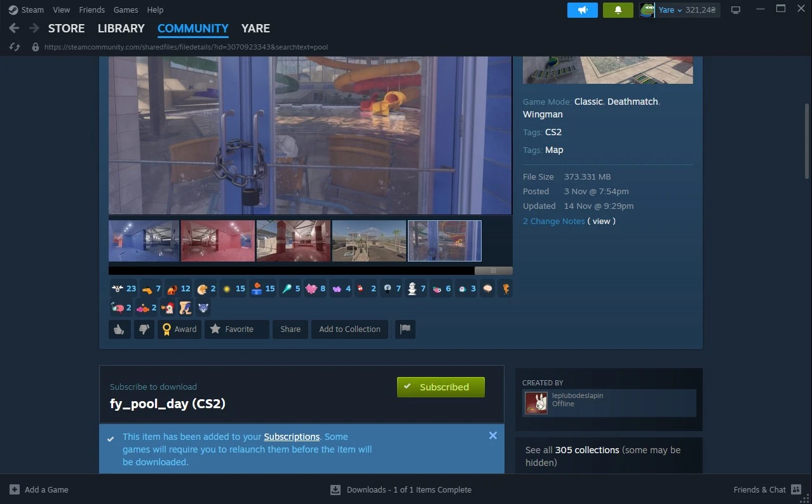
Task: Enter Big Picture mode via monitor icon
Action: pyautogui.click(x=736, y=10)
